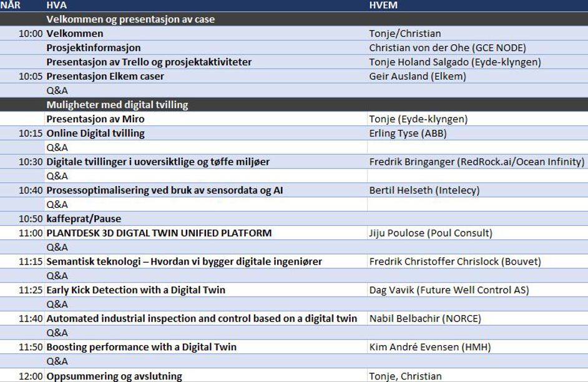Click the HVA column header
Viewport: 588px width, 382px height.
point(57,6)
